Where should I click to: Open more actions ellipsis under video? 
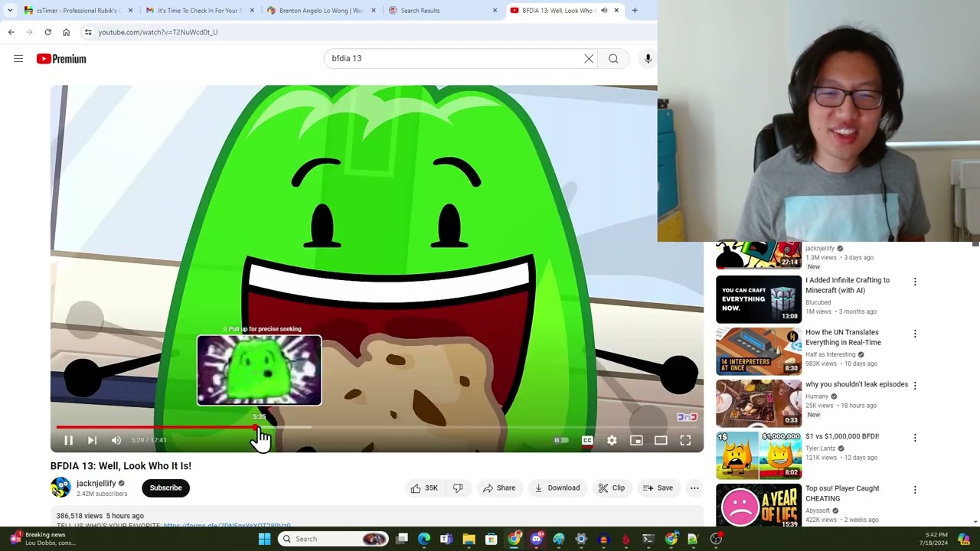coord(694,488)
